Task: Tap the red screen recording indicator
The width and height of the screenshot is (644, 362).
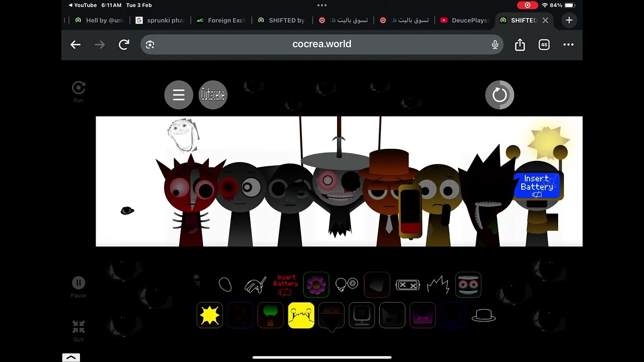Action: pyautogui.click(x=527, y=5)
